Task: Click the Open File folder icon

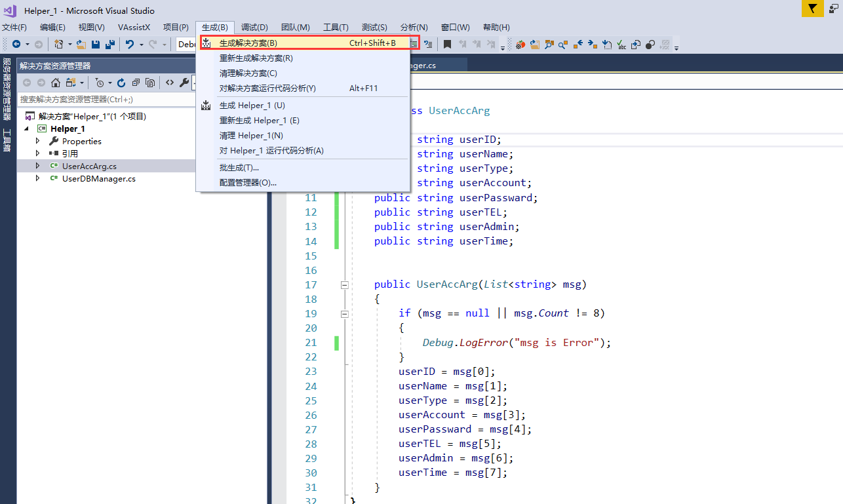Action: 81,44
